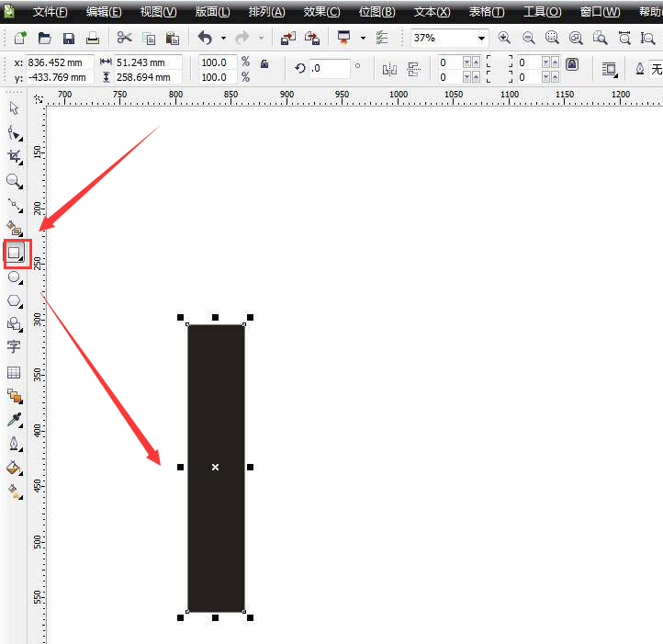663x644 pixels.
Task: Click the y position field -433.769 mm
Action: [x=59, y=77]
